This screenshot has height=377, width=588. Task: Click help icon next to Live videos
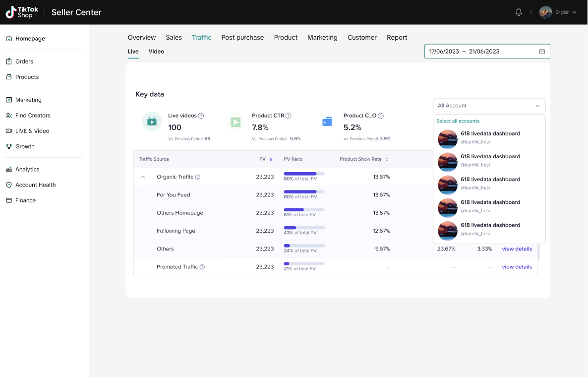point(201,116)
